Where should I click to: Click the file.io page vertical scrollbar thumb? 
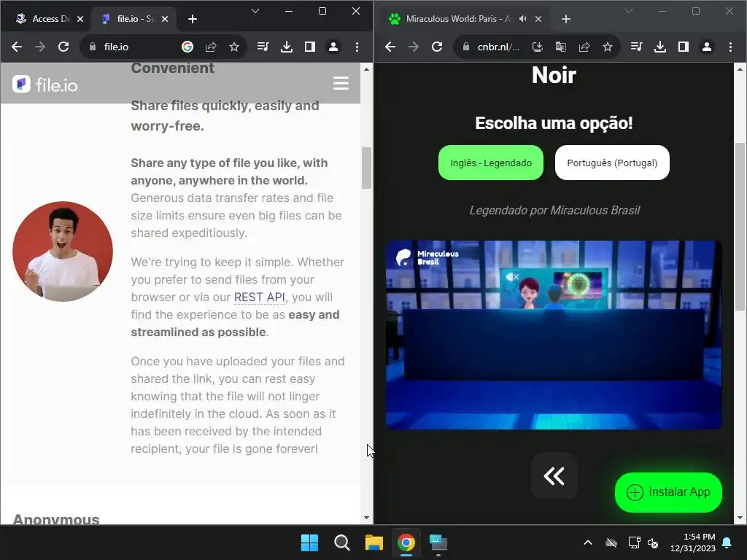[x=366, y=168]
